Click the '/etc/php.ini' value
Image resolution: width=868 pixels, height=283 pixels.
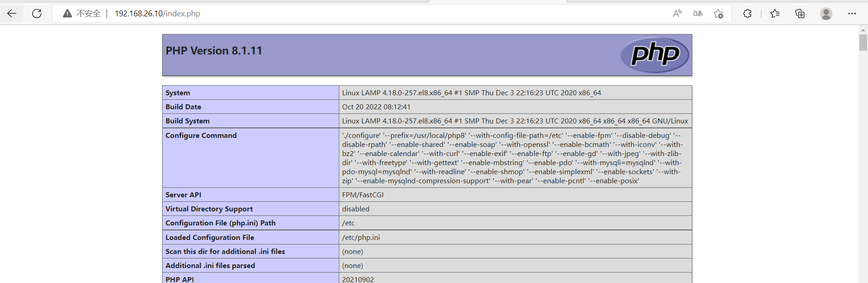click(361, 237)
